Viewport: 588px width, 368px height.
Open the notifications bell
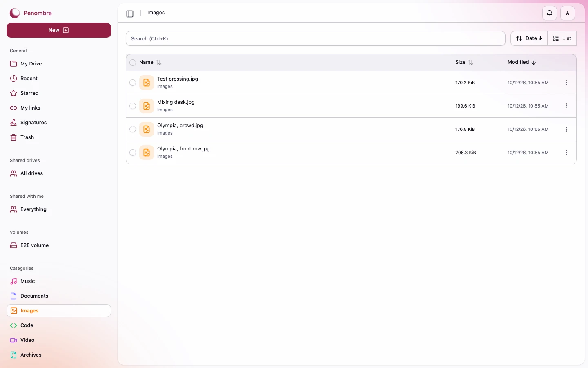point(550,13)
